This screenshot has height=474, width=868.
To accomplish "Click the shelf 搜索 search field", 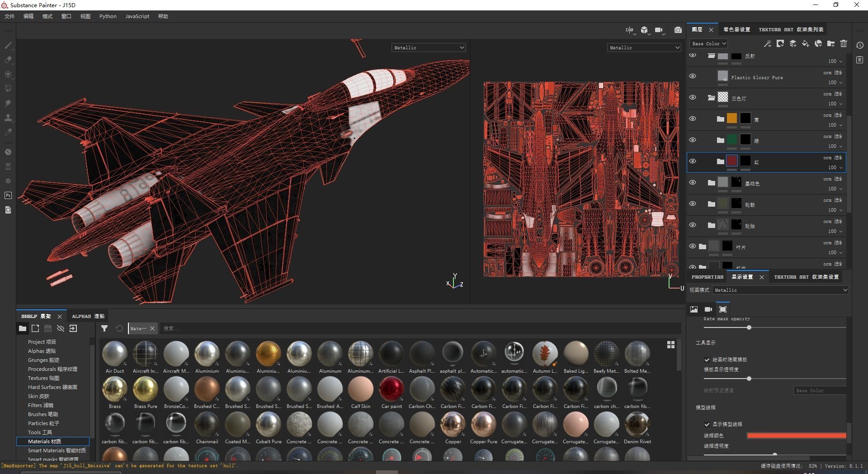I will [420, 328].
